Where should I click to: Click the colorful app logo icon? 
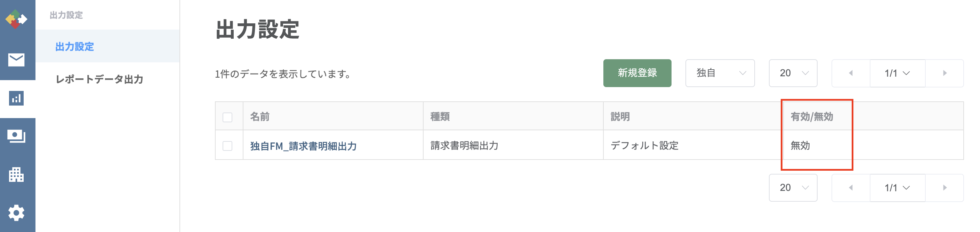point(16,19)
